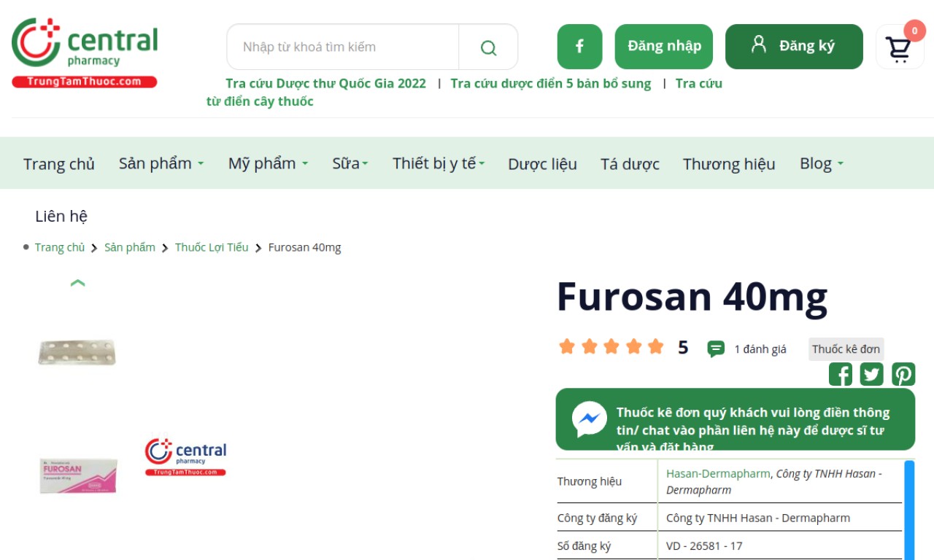Select the Furosan box thumbnail

pyautogui.click(x=78, y=475)
